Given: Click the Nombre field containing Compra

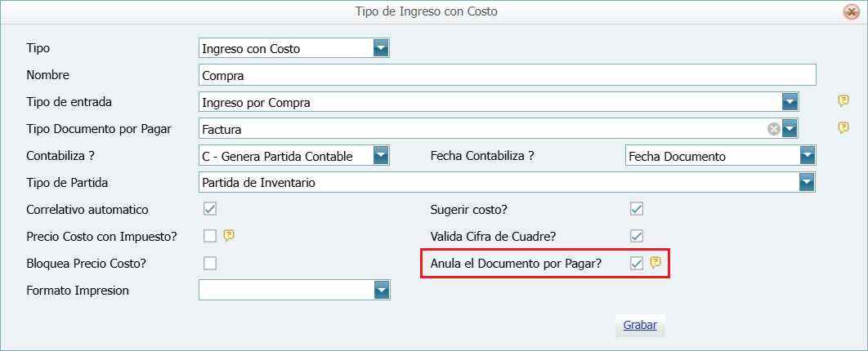Looking at the screenshot, I should tap(507, 74).
